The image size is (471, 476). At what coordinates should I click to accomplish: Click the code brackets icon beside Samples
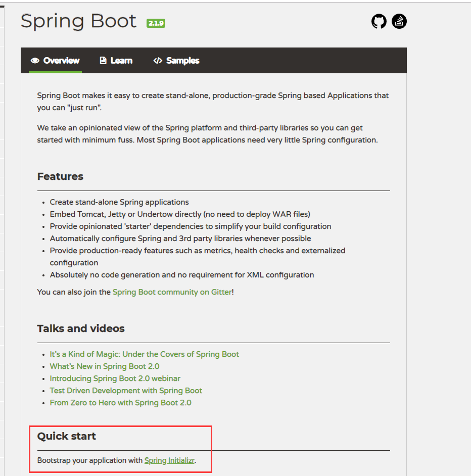coord(158,61)
